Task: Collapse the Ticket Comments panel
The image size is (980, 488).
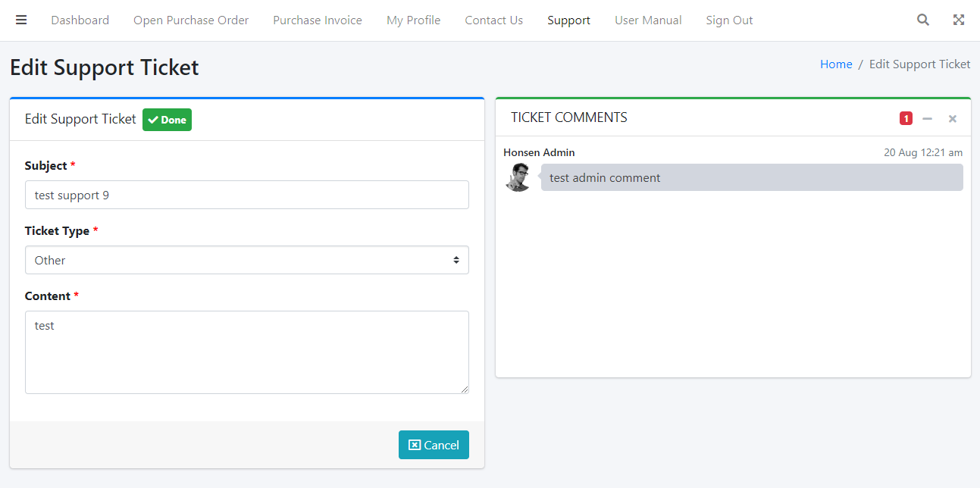Action: pyautogui.click(x=927, y=118)
